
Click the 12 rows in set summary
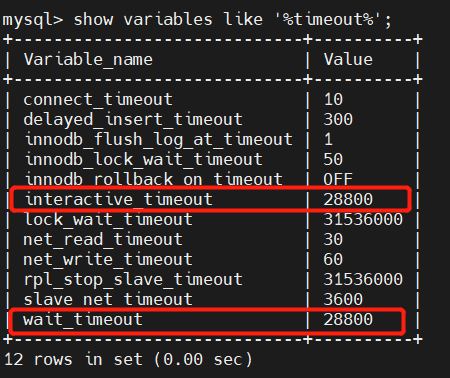coord(128,360)
